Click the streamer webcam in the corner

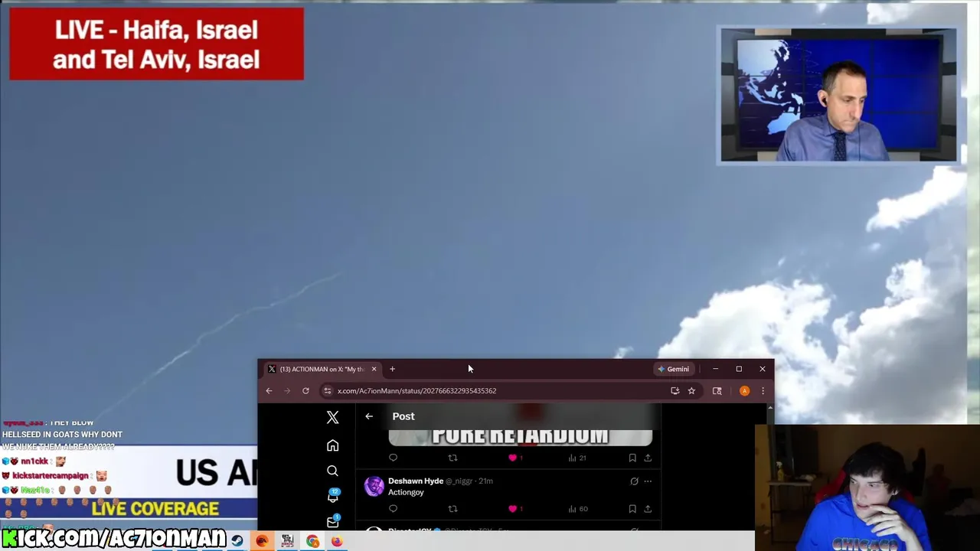(x=867, y=487)
